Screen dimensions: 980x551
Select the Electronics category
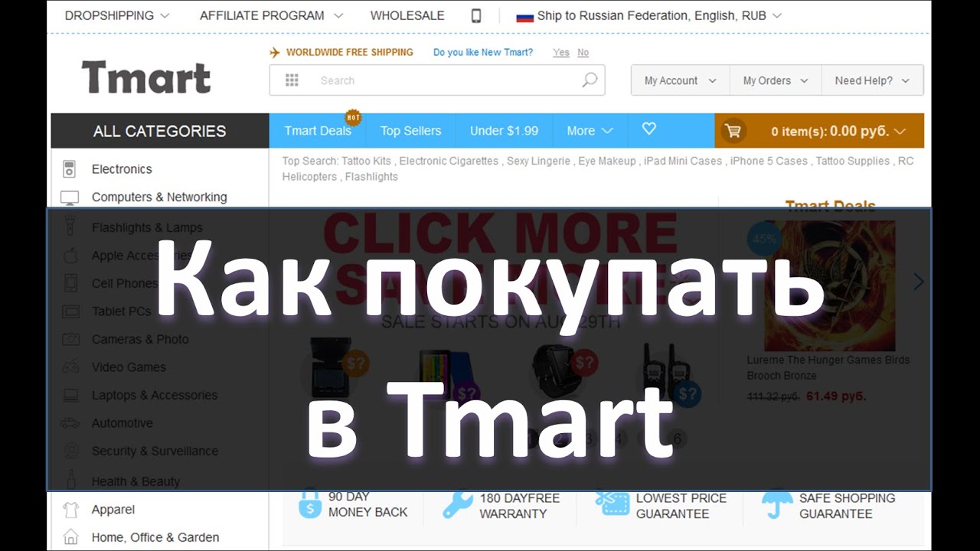[x=122, y=169]
